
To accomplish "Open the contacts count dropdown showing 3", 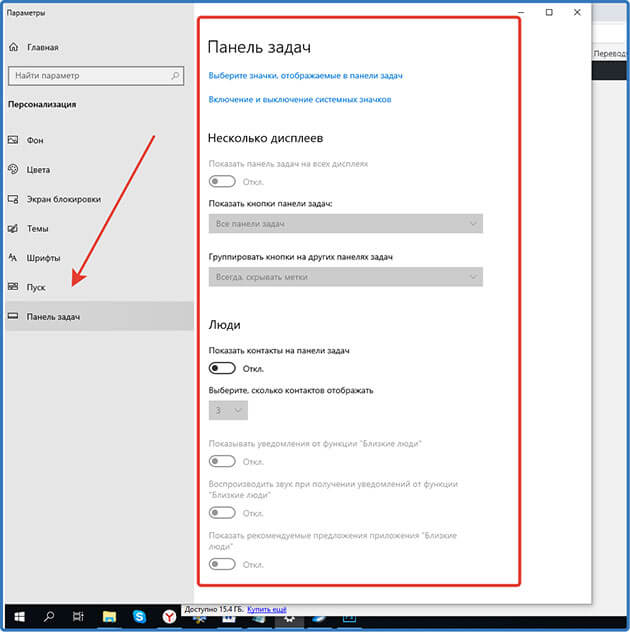I will (x=228, y=410).
